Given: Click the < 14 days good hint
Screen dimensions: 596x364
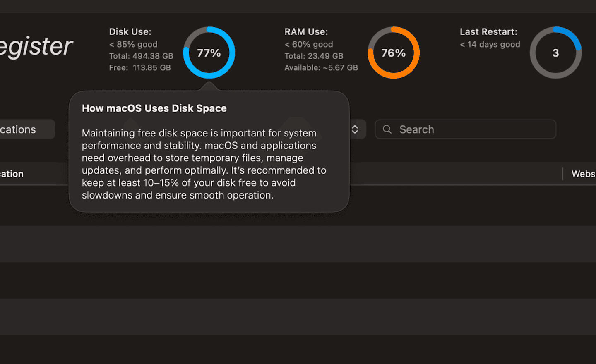Looking at the screenshot, I should point(490,44).
